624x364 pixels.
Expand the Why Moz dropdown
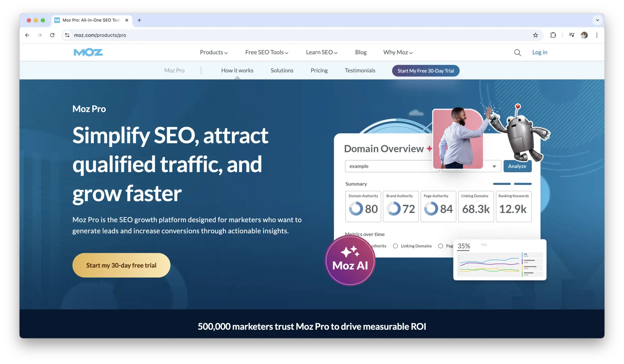398,52
